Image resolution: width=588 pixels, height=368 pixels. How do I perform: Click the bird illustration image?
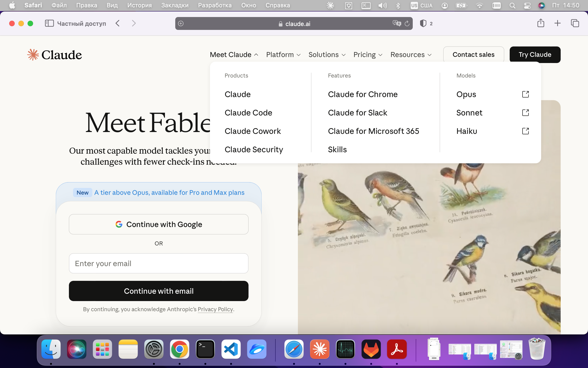click(x=429, y=248)
